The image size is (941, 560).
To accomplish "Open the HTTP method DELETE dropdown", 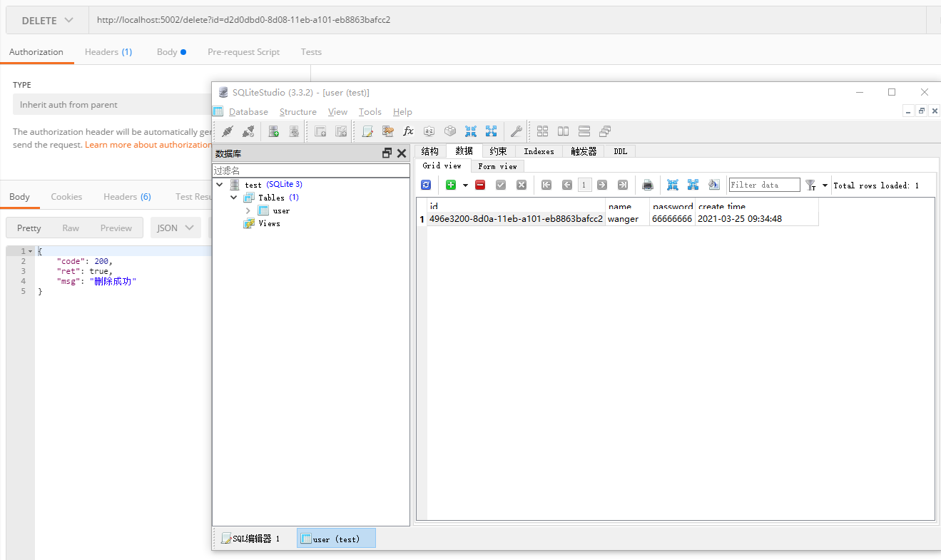I will click(48, 21).
